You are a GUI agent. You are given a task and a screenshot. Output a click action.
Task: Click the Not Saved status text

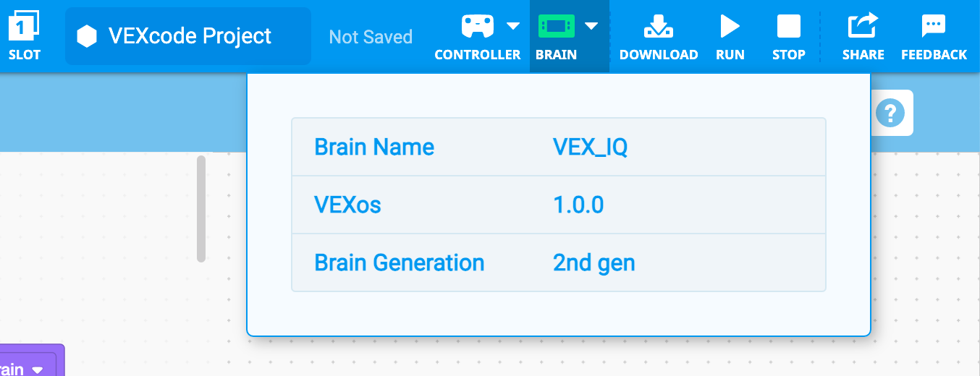click(371, 37)
